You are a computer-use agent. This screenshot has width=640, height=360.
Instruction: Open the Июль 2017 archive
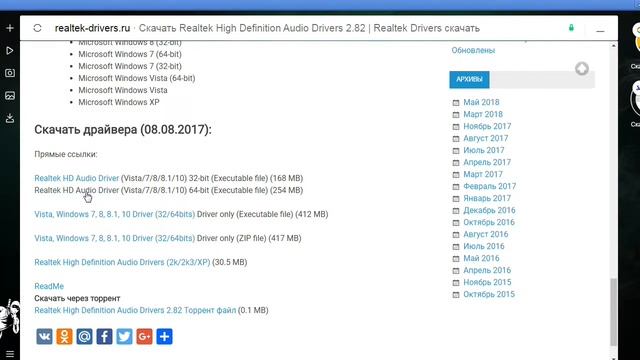(484, 150)
